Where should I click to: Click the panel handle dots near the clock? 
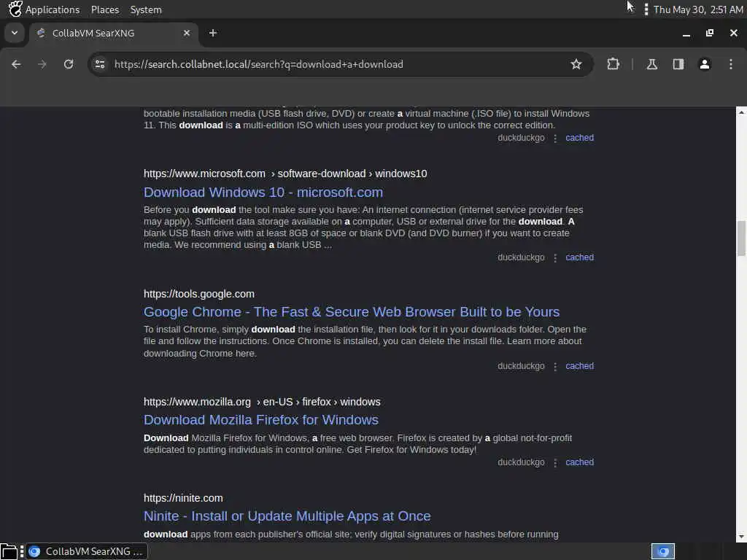646,9
